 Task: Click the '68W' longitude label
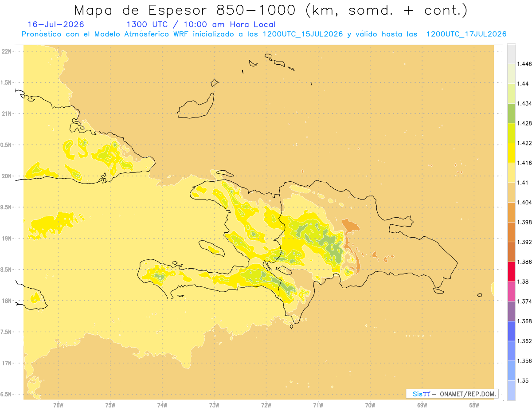(x=474, y=405)
